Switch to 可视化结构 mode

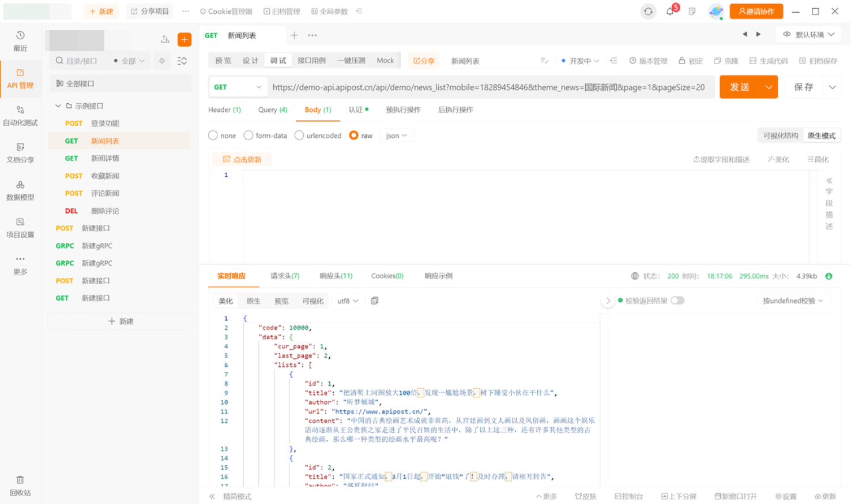[781, 136]
